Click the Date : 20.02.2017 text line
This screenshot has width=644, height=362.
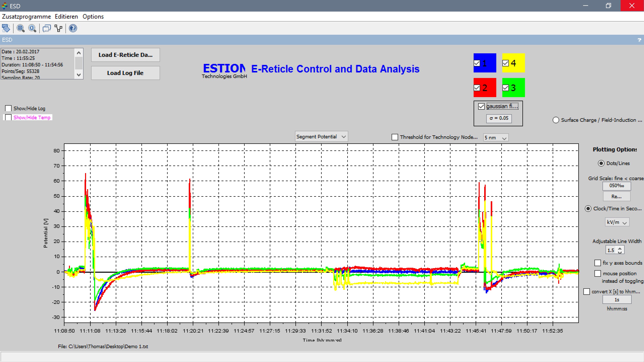tap(20, 52)
